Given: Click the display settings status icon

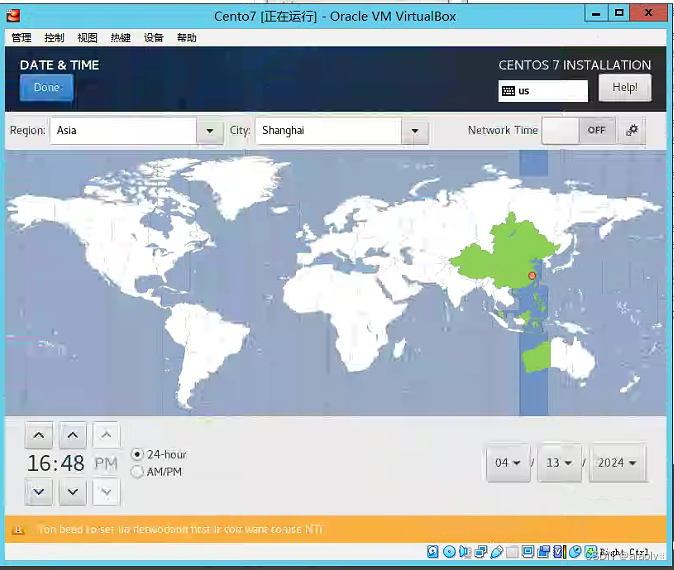Looking at the screenshot, I should (x=528, y=552).
